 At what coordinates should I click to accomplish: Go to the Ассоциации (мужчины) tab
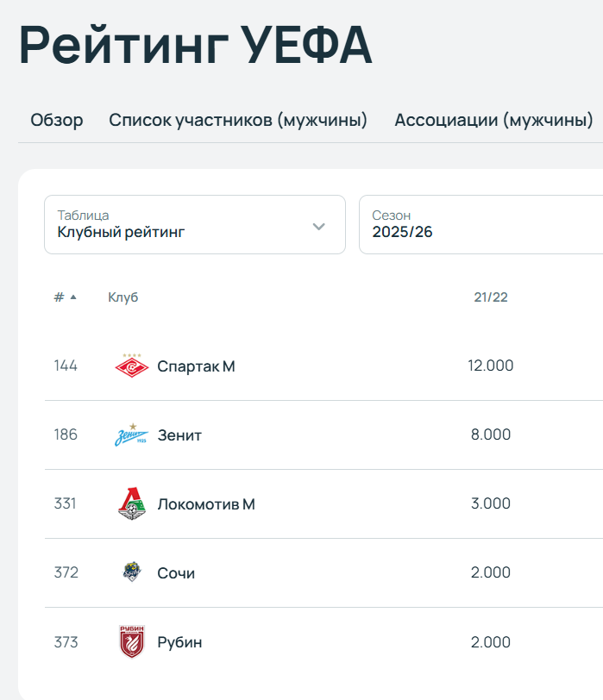(493, 120)
